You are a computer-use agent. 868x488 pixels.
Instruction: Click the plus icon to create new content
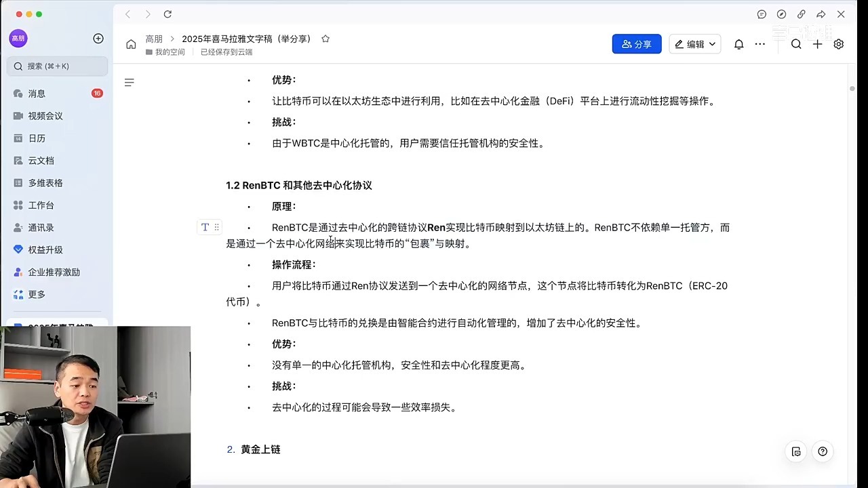817,43
